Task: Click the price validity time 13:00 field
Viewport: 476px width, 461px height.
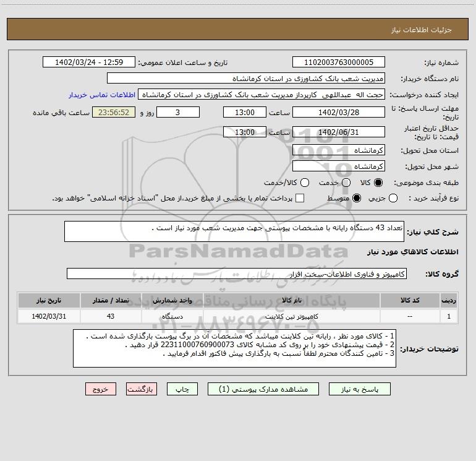Action: coord(245,132)
